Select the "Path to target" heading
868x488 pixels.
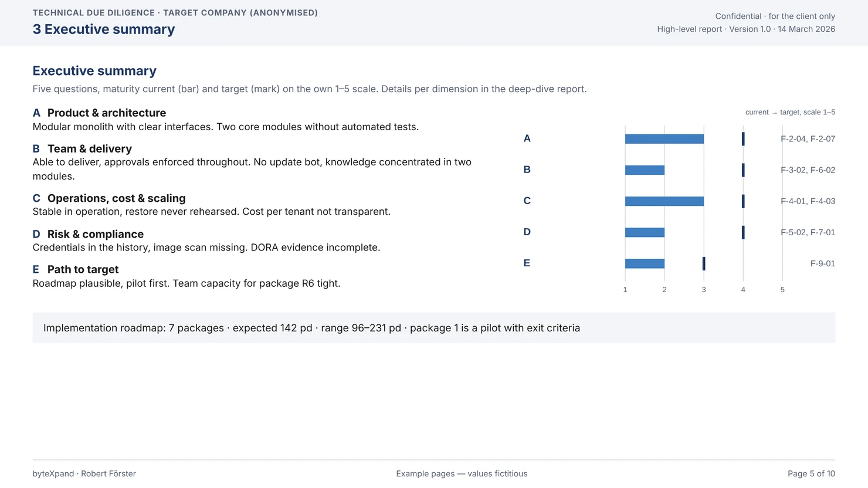(83, 270)
